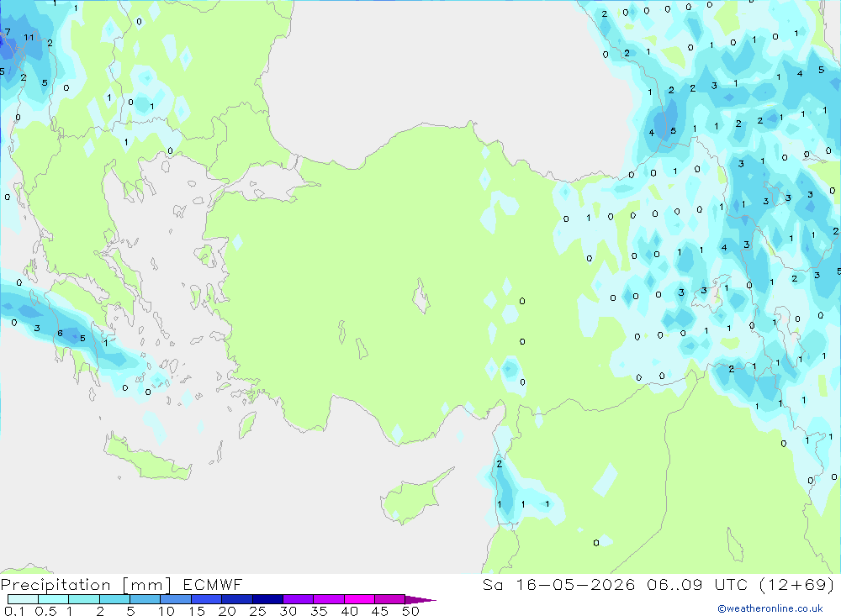This screenshot has height=616, width=841.
Task: Click the 'Sa 16-05-2026' date text
Action: coord(558,584)
